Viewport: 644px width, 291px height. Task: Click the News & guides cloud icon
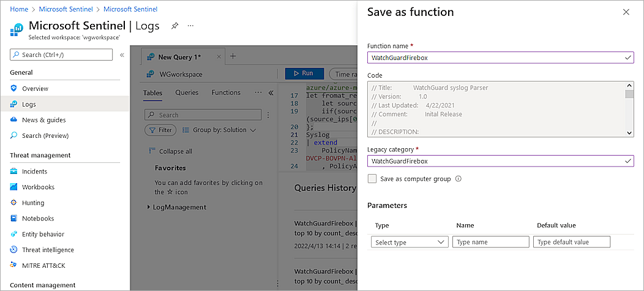(14, 119)
